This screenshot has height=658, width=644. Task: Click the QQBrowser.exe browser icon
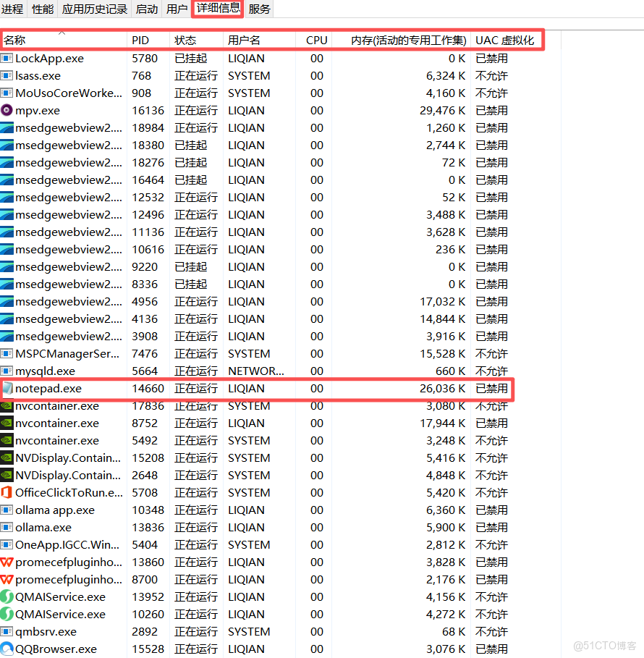[x=7, y=649]
